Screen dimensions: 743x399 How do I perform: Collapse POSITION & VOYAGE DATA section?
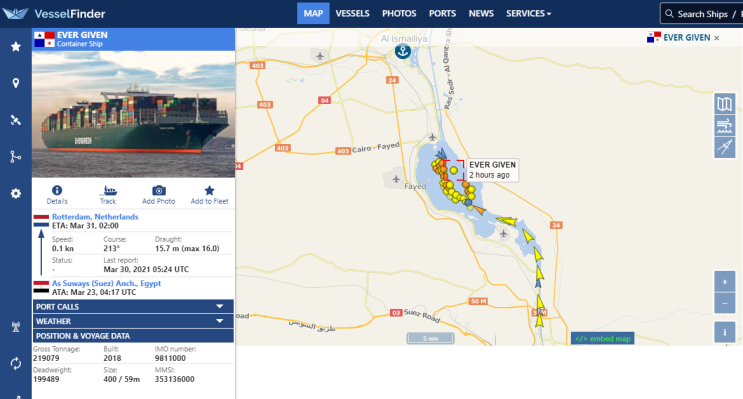tap(133, 336)
